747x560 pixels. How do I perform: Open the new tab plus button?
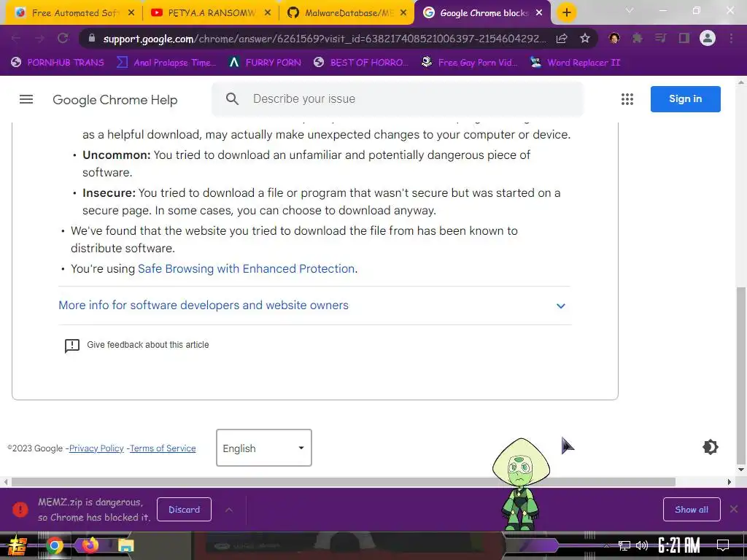pos(566,12)
